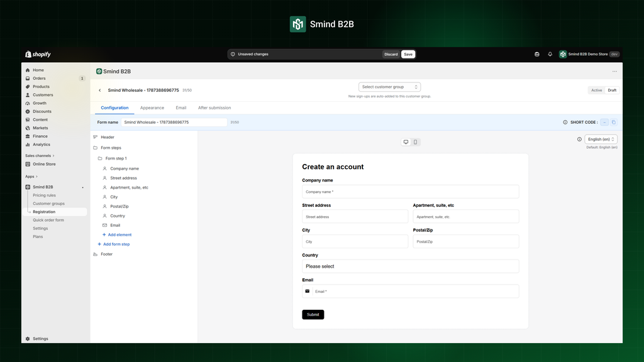
Task: Click the Shopify logo in top bar
Action: point(38,54)
